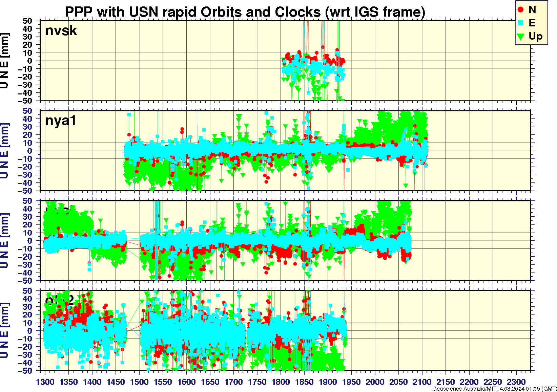Click the x-axis tick label 1550

pos(163,382)
